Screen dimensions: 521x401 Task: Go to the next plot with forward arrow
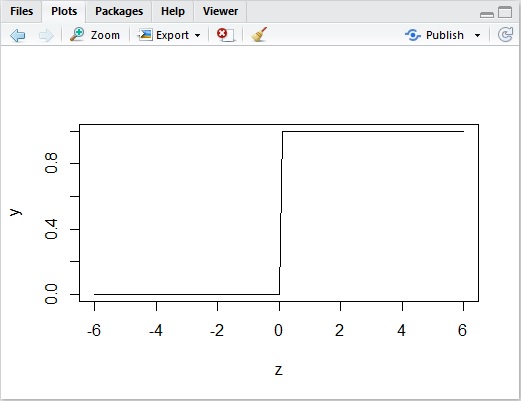(46, 35)
